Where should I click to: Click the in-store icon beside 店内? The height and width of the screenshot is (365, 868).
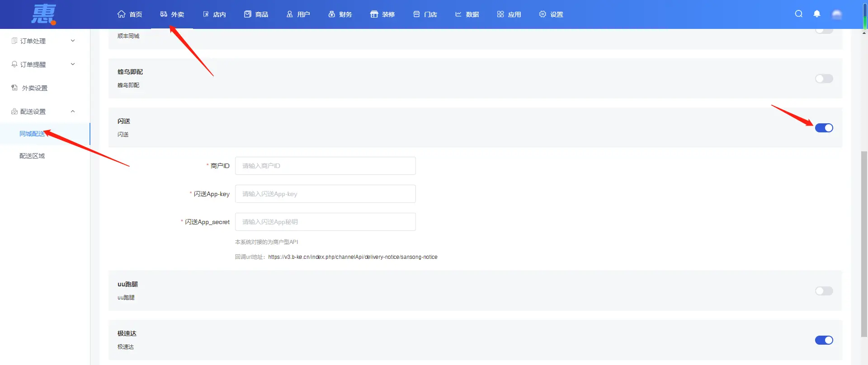click(x=206, y=14)
